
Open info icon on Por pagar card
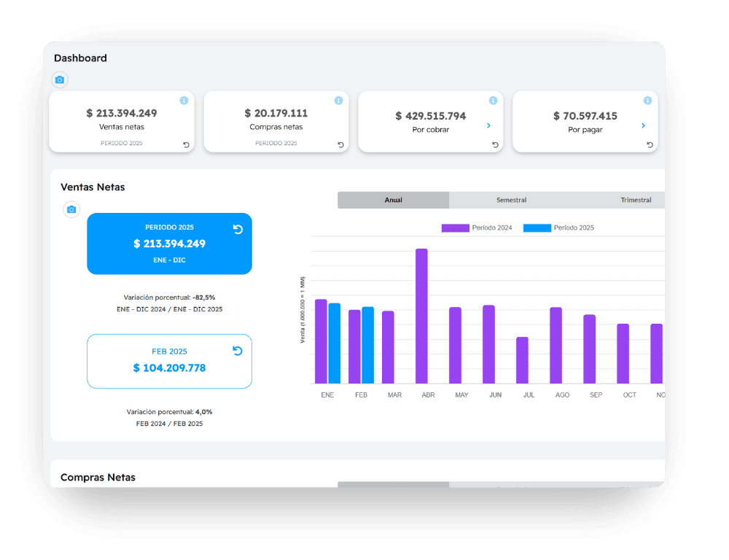pos(647,101)
